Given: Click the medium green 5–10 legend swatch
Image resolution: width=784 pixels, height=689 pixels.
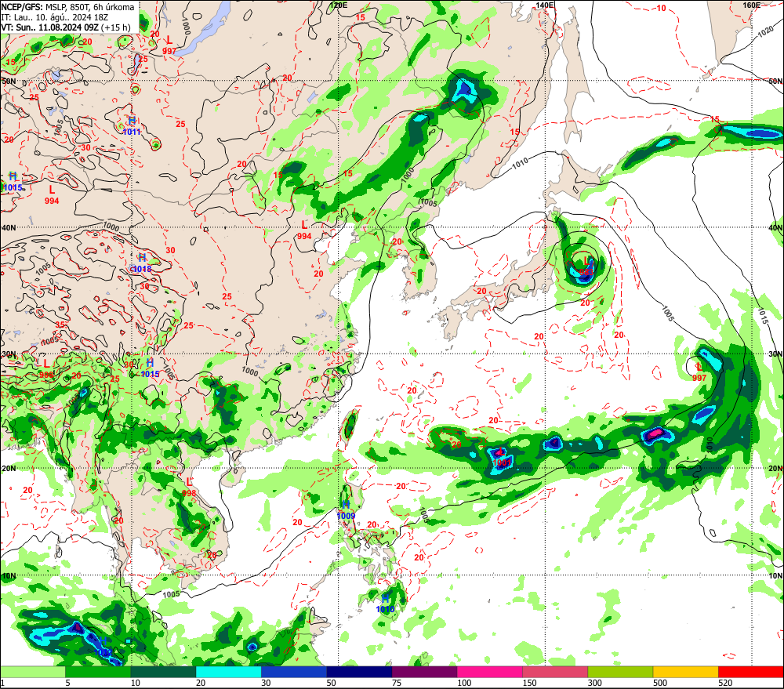Looking at the screenshot, I should pyautogui.click(x=98, y=672).
